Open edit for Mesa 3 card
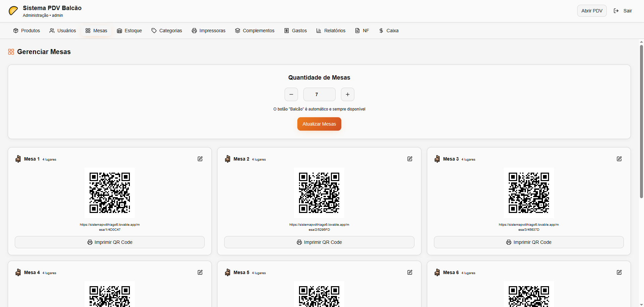The height and width of the screenshot is (307, 644). coord(619,159)
